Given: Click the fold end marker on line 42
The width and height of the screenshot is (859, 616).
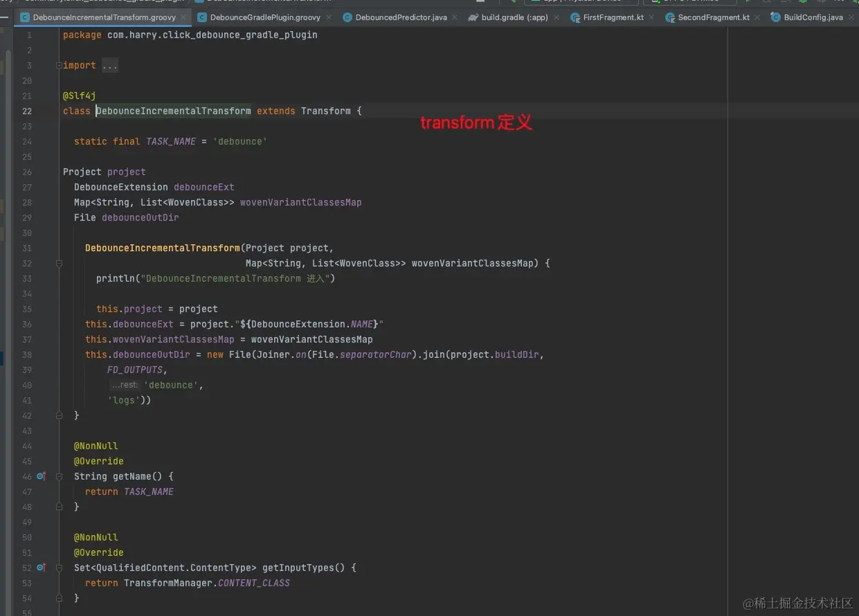Looking at the screenshot, I should click(59, 415).
